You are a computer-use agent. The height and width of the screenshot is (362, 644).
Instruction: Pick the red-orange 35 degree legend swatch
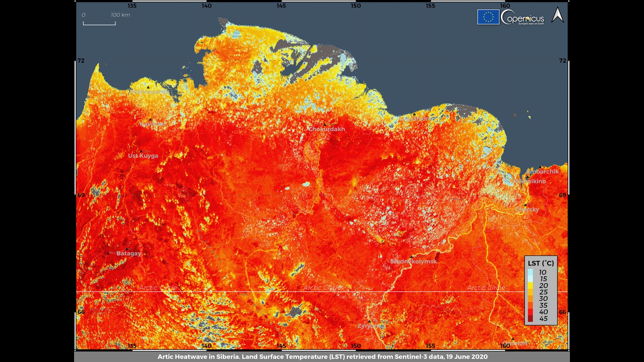pos(530,305)
